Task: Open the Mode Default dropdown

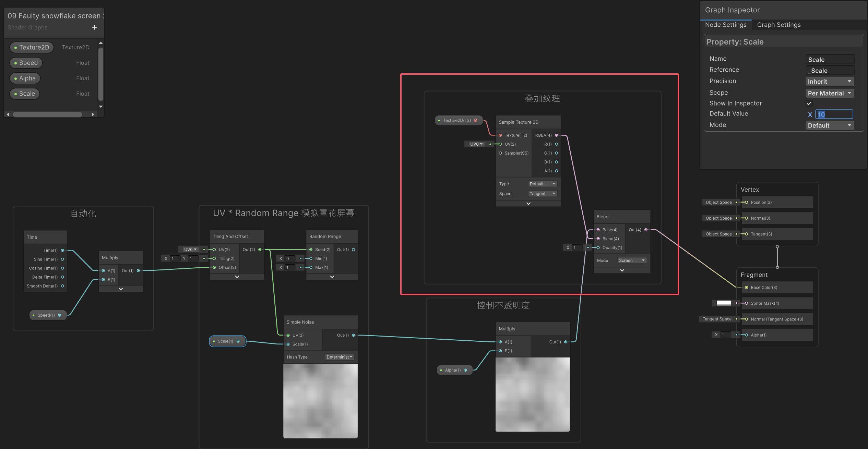Action: click(x=830, y=125)
